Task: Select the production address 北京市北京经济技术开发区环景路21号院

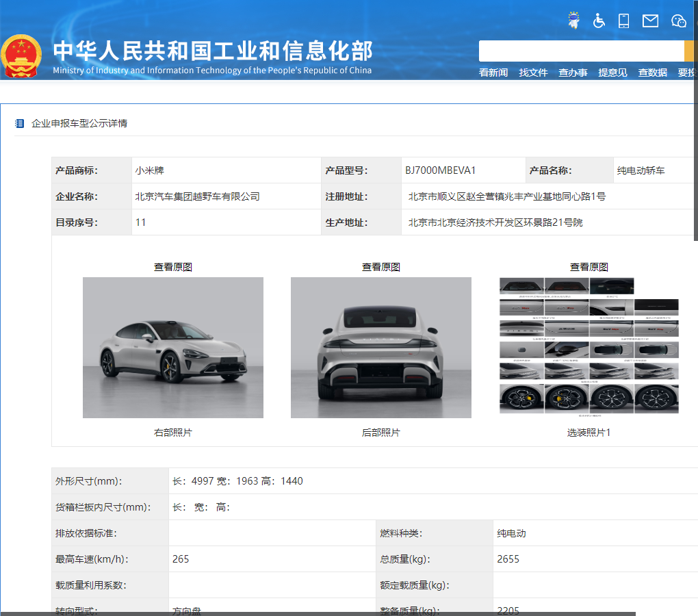Action: point(495,222)
